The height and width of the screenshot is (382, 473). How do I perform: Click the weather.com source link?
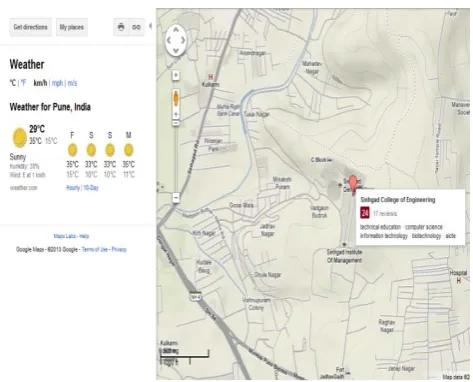pyautogui.click(x=24, y=188)
